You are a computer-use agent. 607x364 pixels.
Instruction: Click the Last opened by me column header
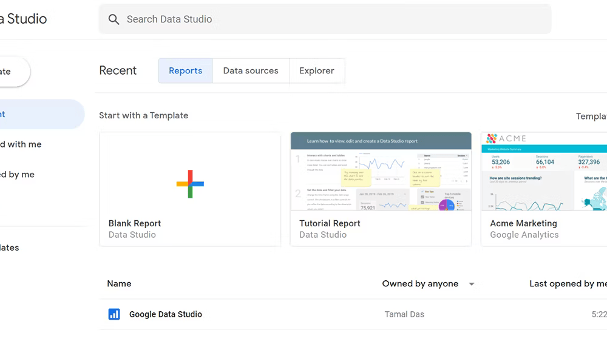click(568, 284)
